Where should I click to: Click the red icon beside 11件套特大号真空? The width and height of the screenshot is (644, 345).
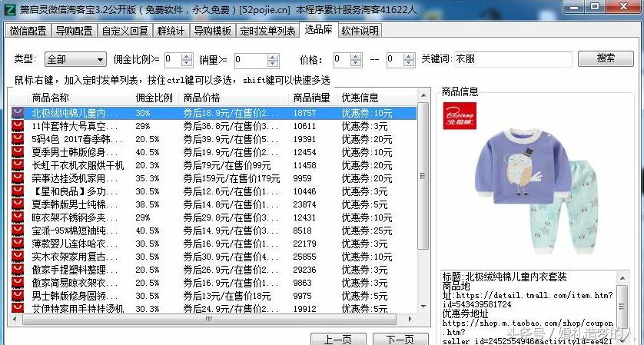18,126
